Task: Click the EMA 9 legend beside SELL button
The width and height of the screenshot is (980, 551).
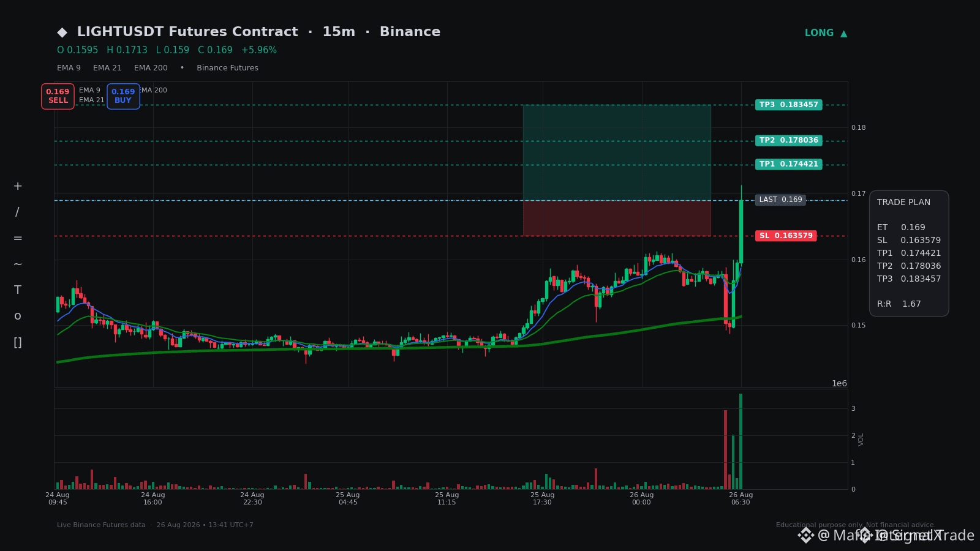Action: click(x=89, y=91)
